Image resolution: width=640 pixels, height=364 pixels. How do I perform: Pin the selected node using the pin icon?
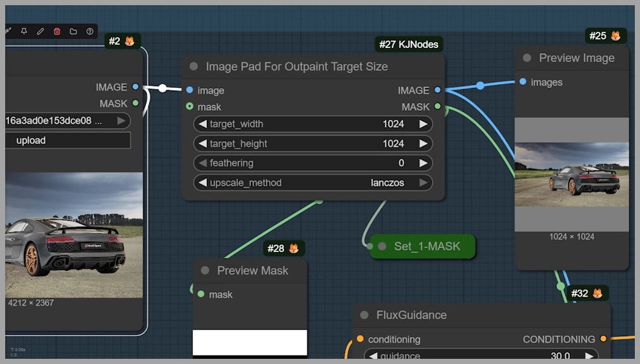[24, 31]
